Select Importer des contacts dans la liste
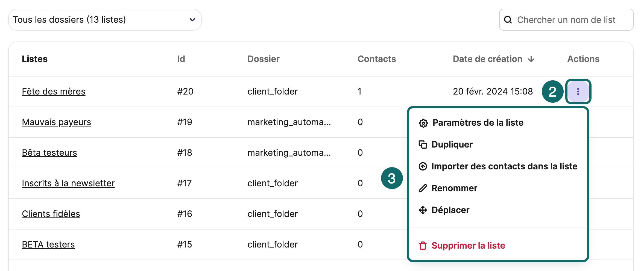Screen dimensions: 644x271 504,166
